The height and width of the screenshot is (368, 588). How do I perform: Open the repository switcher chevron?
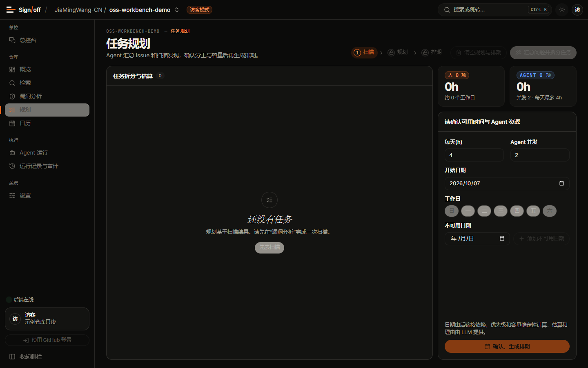pyautogui.click(x=177, y=10)
